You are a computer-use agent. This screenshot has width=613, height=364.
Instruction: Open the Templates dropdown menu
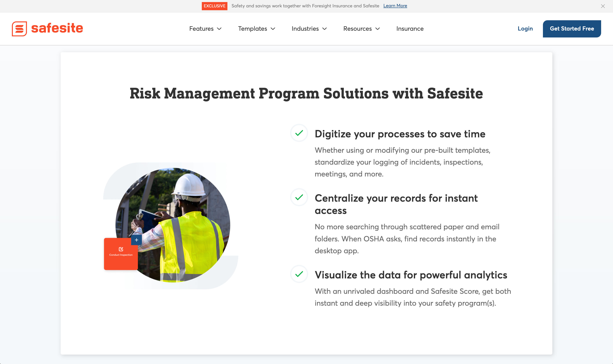[257, 29]
